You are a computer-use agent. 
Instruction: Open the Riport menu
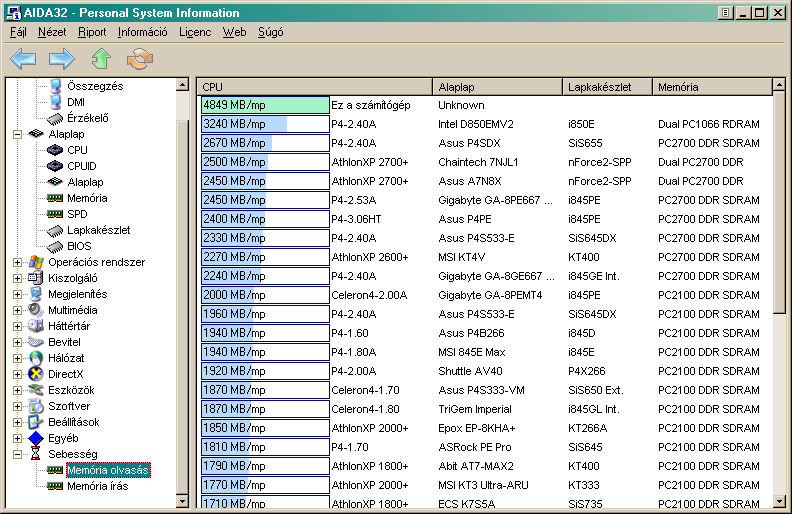[92, 32]
